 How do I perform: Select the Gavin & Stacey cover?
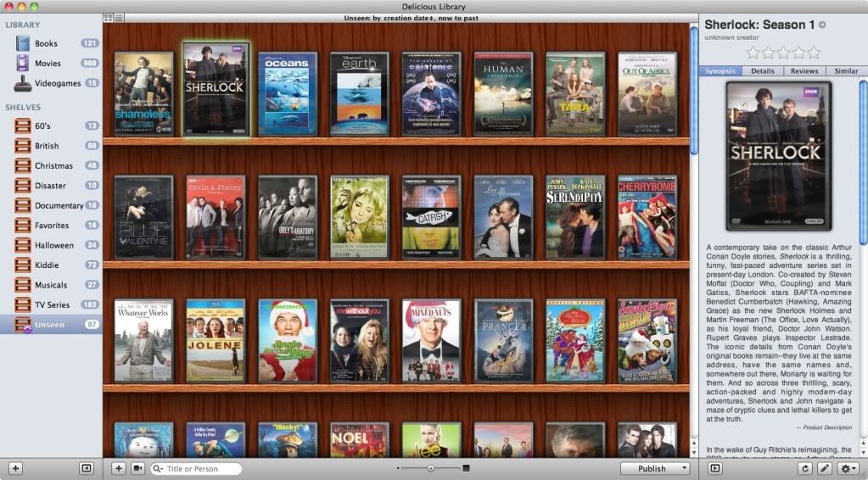click(x=216, y=217)
